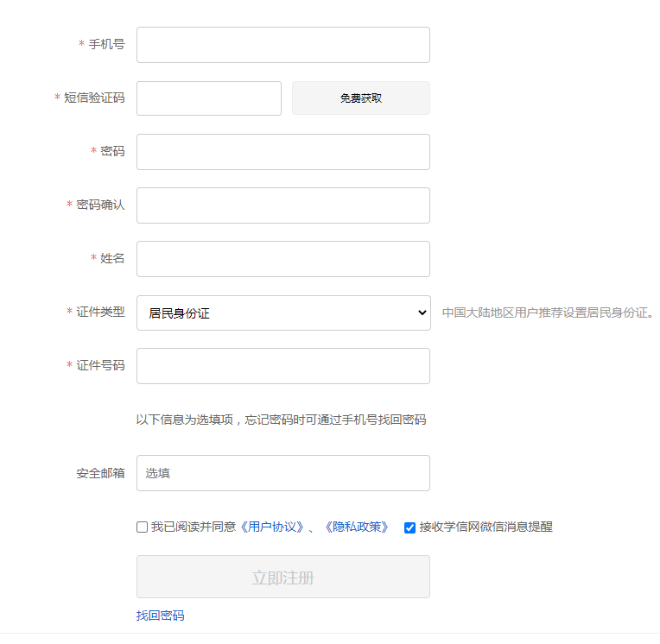Image resolution: width=660 pixels, height=644 pixels.
Task: Click the note 以下信息为选填项 text
Action: pyautogui.click(x=281, y=420)
